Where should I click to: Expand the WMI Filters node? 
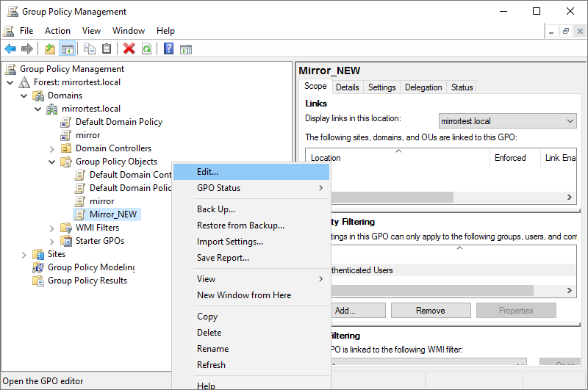pos(51,228)
